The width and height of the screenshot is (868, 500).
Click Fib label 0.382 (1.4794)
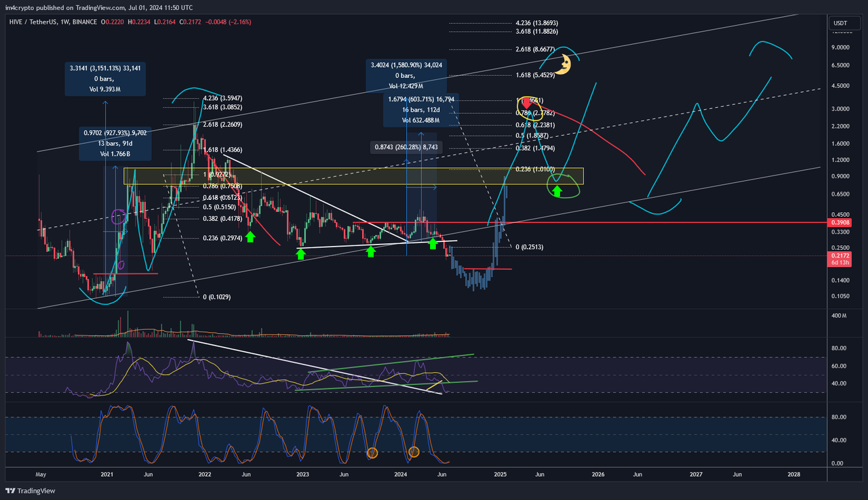535,147
